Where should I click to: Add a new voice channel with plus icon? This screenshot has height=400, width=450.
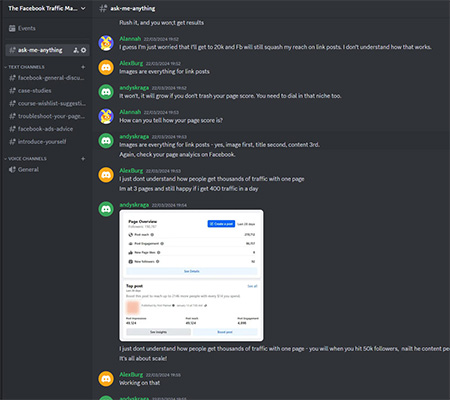(83, 159)
